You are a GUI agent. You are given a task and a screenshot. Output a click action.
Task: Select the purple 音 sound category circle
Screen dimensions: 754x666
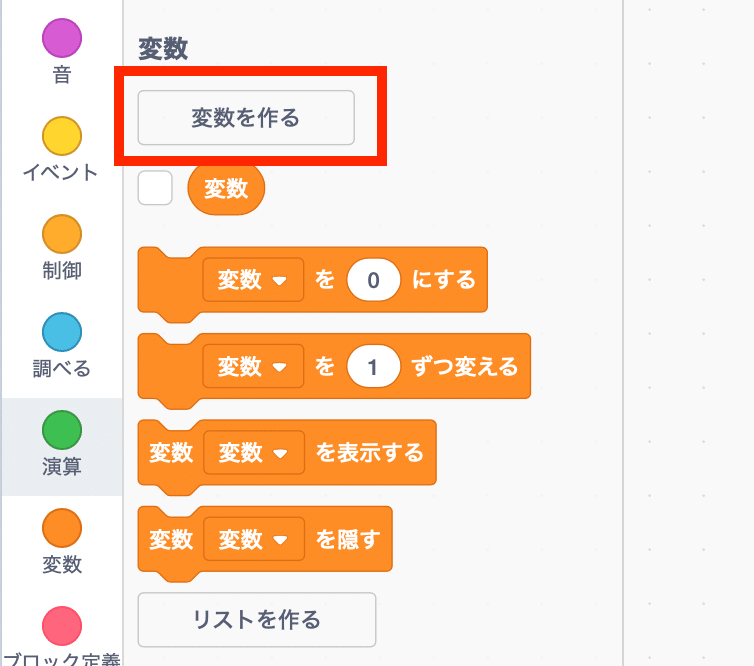[x=62, y=38]
